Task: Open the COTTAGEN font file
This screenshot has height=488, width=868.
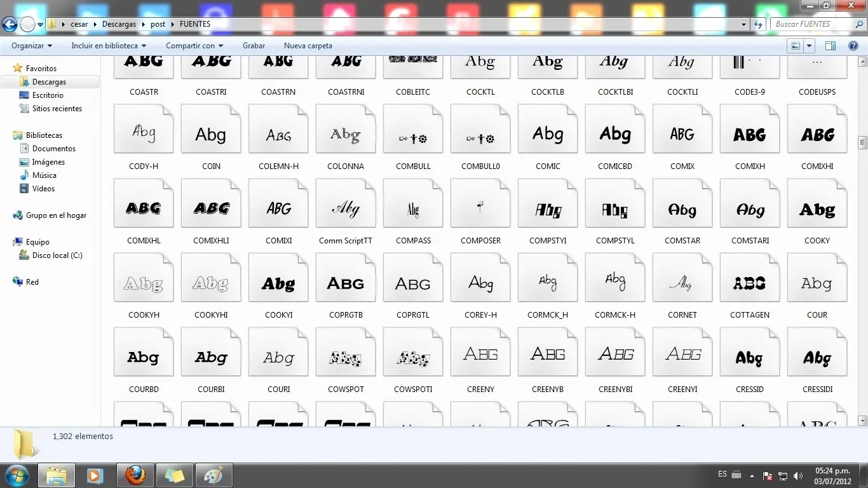Action: click(750, 278)
